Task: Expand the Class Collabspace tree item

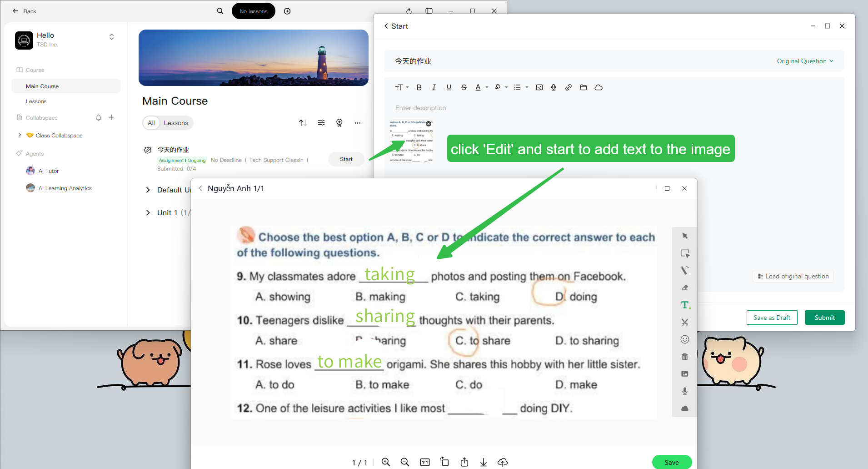Action: point(20,135)
